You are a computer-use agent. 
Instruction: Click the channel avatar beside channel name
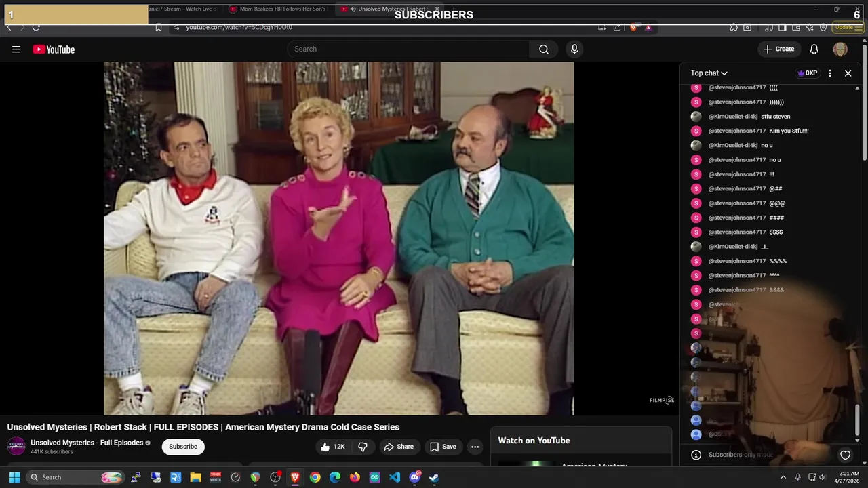pyautogui.click(x=16, y=447)
